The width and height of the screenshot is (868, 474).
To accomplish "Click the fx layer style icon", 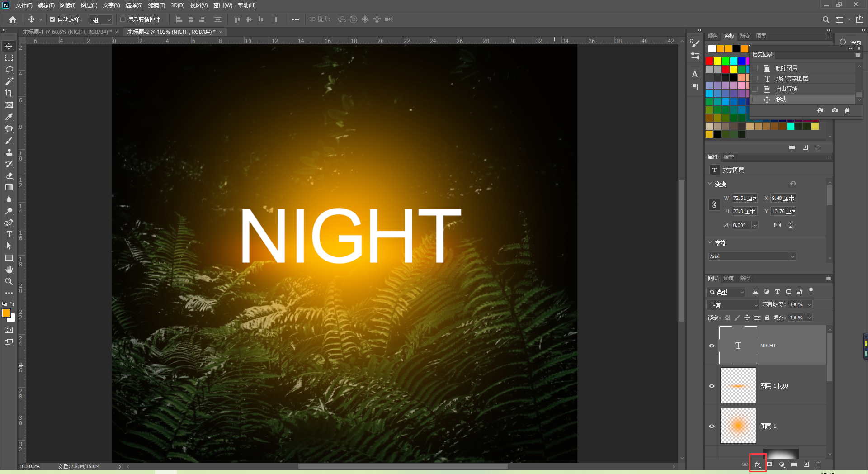I will click(758, 465).
